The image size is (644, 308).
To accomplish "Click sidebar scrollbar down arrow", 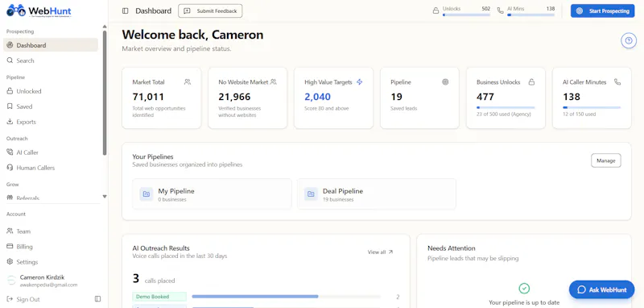I will pos(105,197).
